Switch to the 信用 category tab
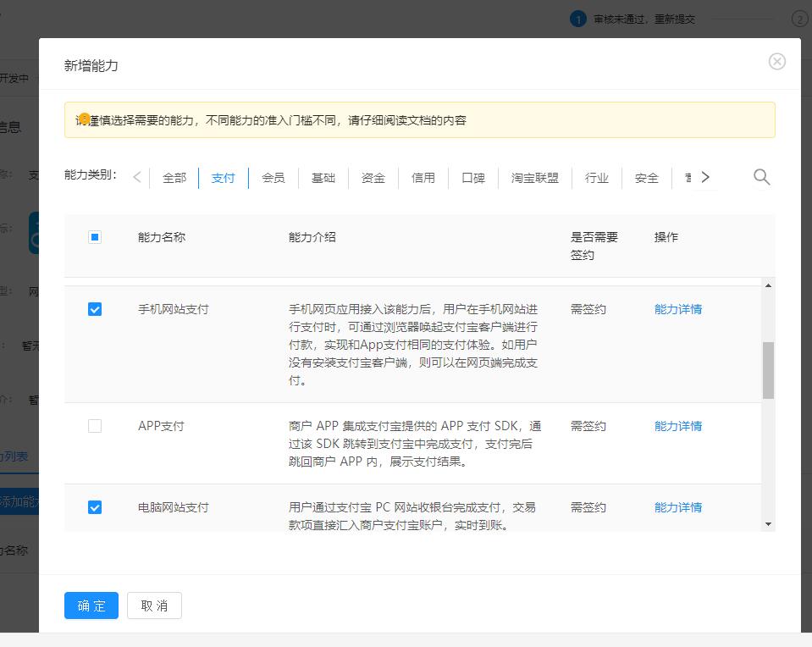 pyautogui.click(x=423, y=178)
